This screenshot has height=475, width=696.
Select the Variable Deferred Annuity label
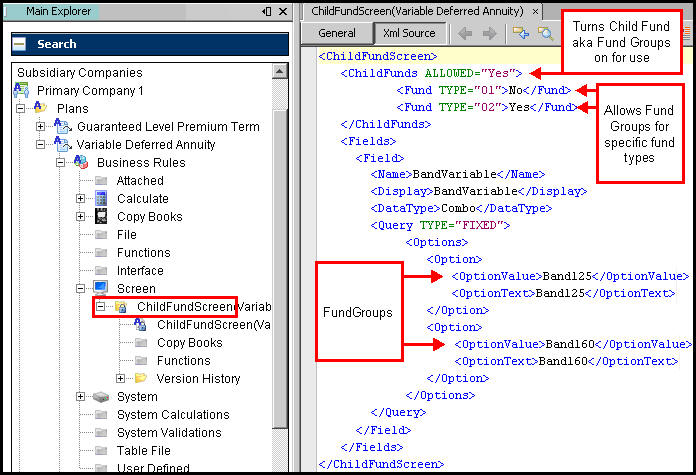146,145
